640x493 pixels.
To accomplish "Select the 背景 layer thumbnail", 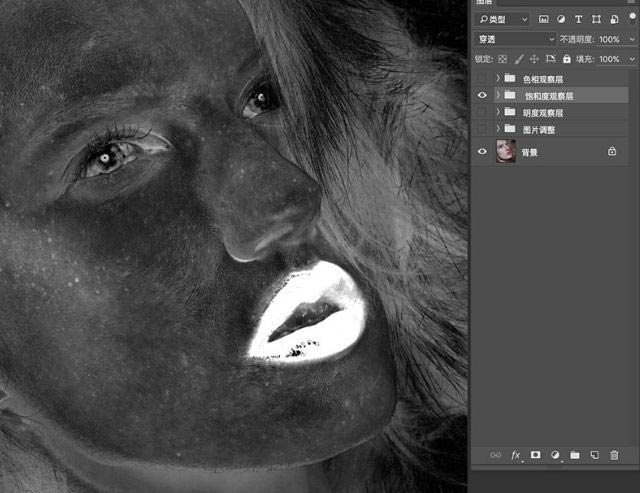I will (x=505, y=152).
